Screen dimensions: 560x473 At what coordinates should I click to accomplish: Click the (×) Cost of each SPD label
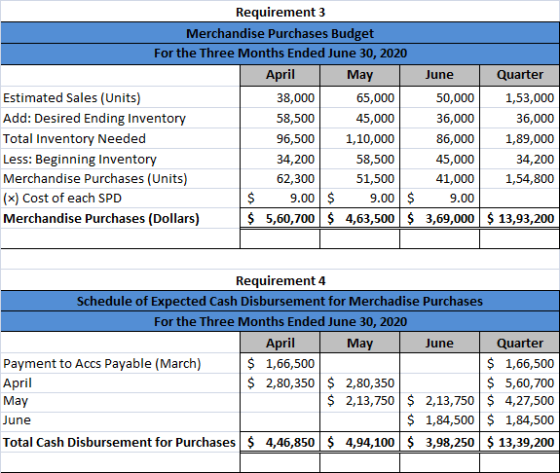(x=62, y=198)
